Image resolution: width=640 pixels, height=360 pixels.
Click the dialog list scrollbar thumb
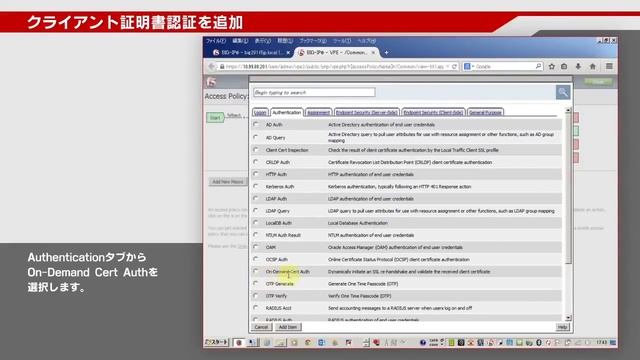(x=568, y=189)
